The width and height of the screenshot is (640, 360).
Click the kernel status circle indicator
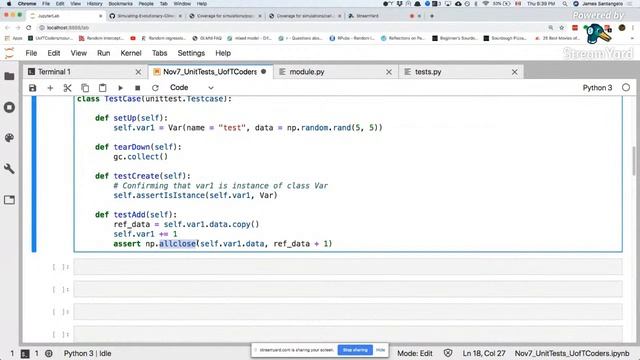click(626, 88)
